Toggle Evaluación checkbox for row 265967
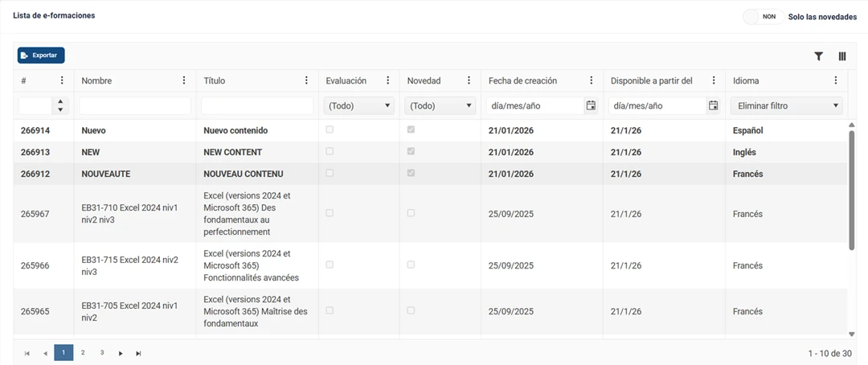868x365 pixels. (x=330, y=213)
